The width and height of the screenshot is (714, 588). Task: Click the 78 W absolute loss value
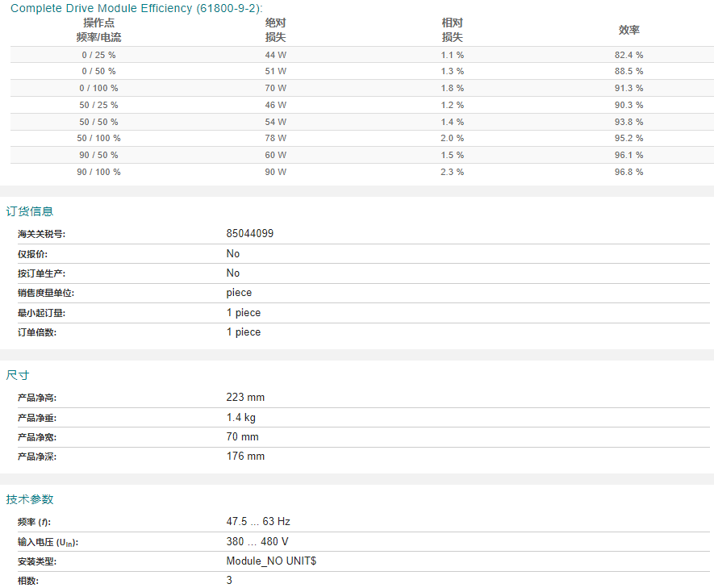[275, 138]
